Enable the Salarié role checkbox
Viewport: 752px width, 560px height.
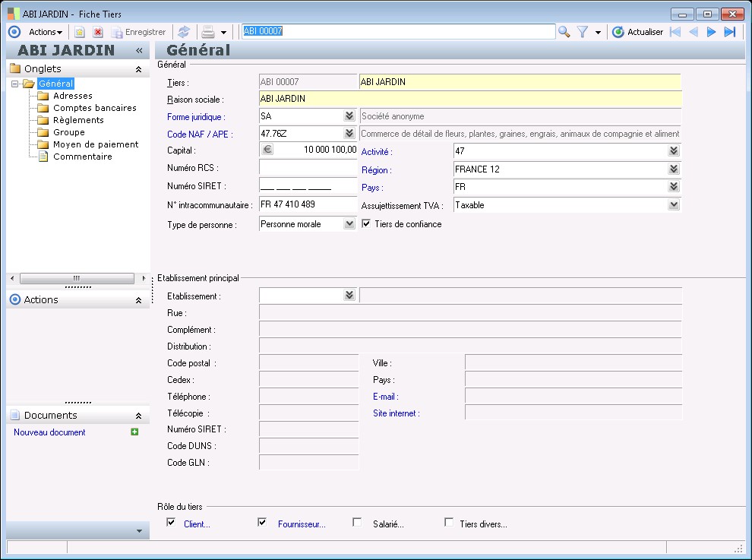(x=357, y=523)
